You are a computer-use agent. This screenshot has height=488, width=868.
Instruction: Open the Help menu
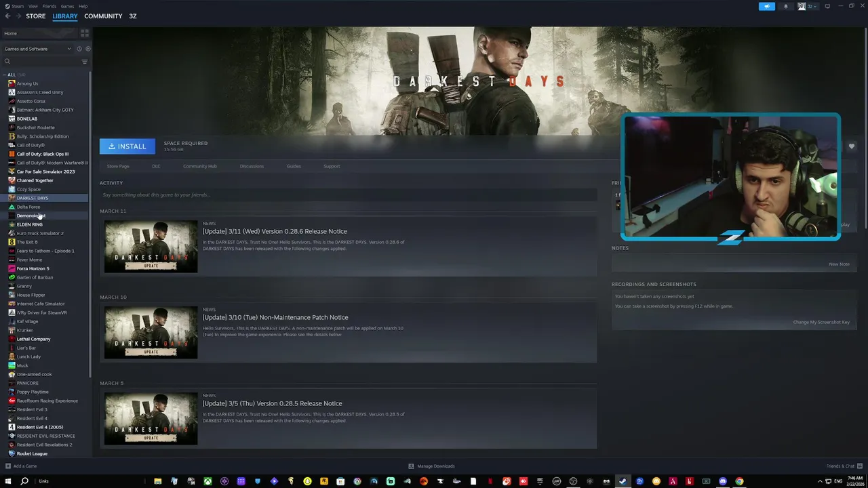point(83,6)
